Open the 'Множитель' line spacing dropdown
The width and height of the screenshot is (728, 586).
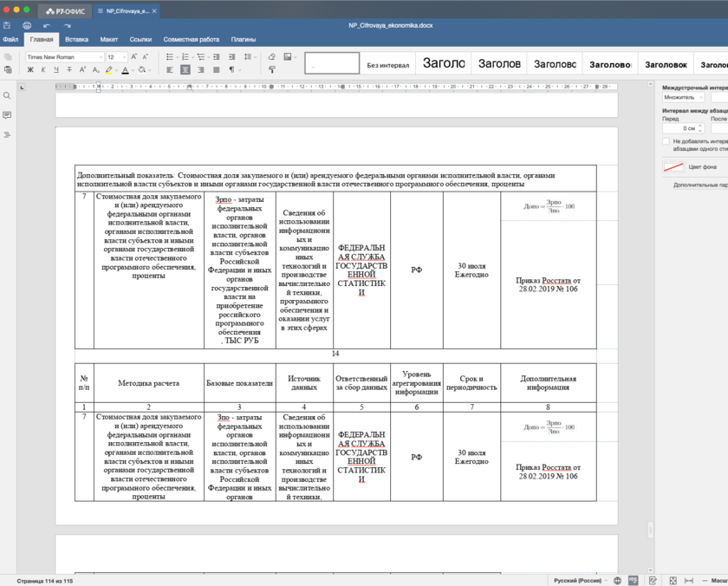click(684, 98)
